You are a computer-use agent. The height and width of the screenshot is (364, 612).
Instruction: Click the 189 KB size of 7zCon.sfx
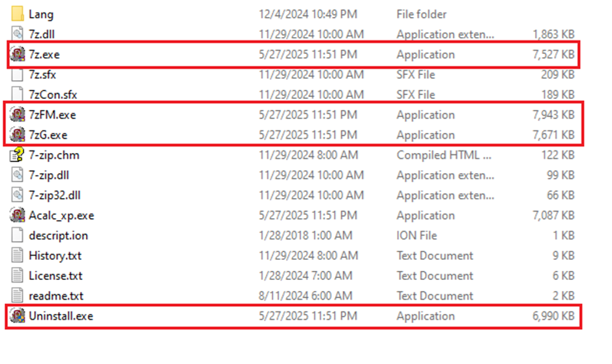click(x=558, y=95)
